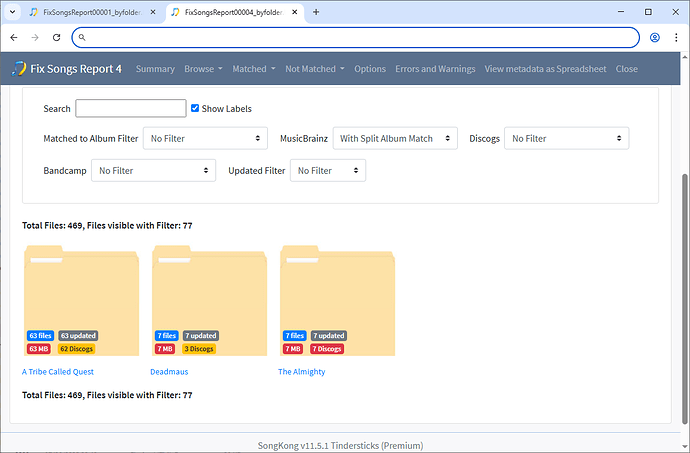Open the Deadmaus link
The image size is (690, 453).
point(169,372)
